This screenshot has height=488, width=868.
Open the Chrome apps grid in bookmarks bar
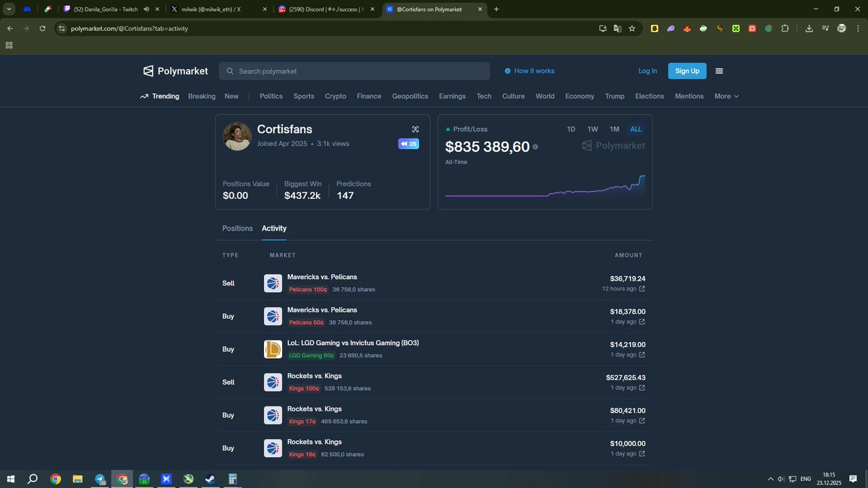click(x=9, y=45)
